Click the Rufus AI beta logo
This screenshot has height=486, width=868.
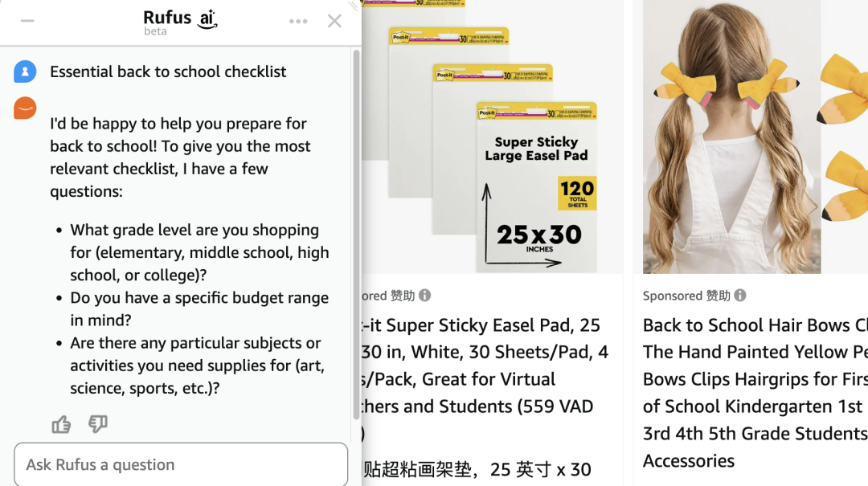[x=180, y=22]
